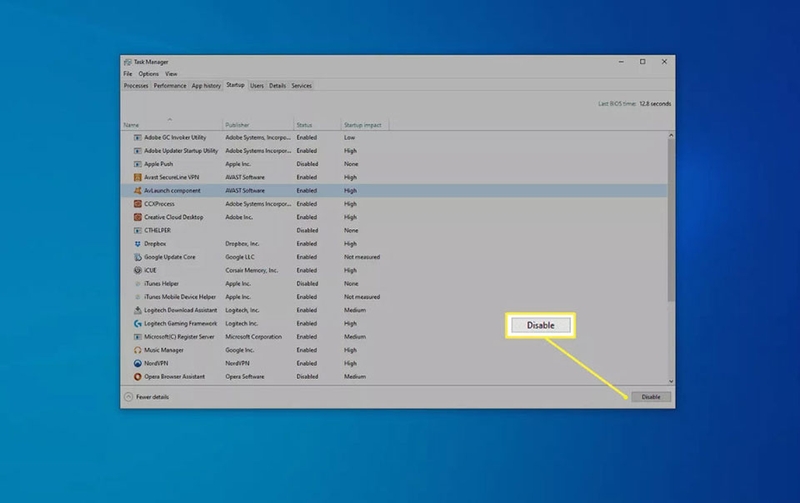
Task: Click the Task Manager title bar icon
Action: click(x=128, y=62)
